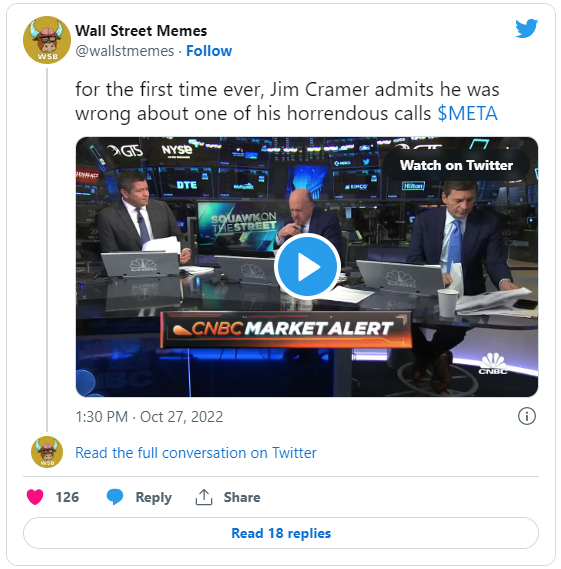Click Watch on Twitter overlay button
This screenshot has width=561, height=569.
coord(456,165)
